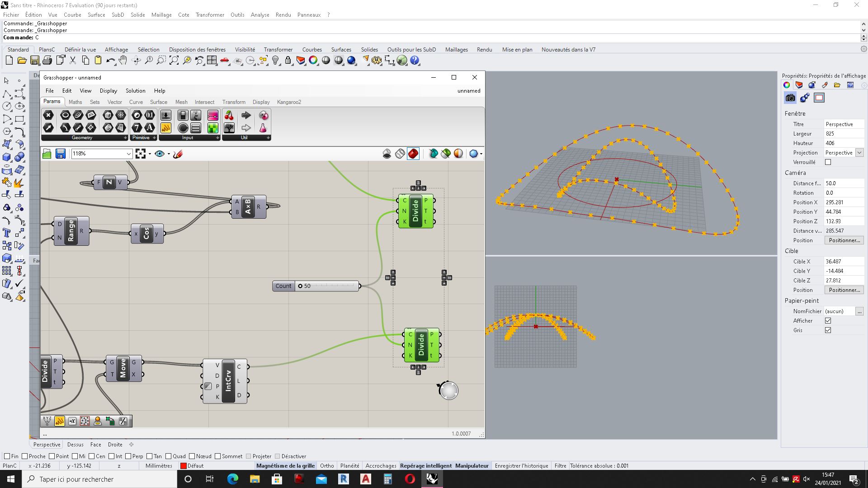Switch to the Curve tab in Grasshopper

tap(136, 102)
